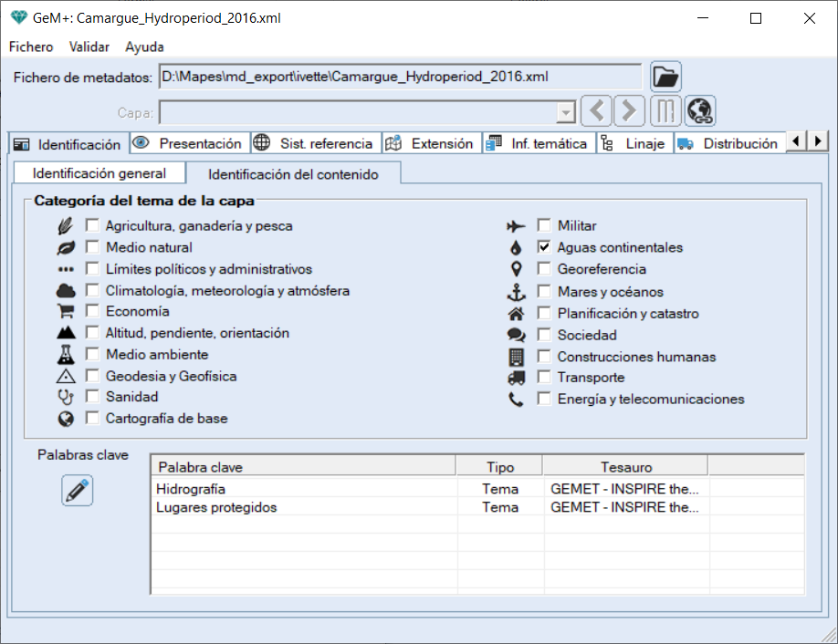Viewport: 838px width, 644px height.
Task: Open the Fichero menu
Action: pos(31,47)
